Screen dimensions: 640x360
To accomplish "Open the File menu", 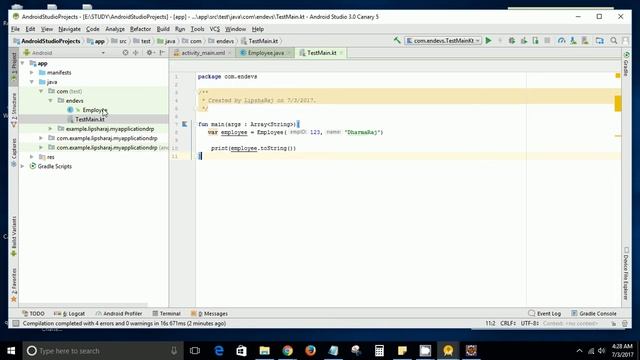I will [x=16, y=29].
